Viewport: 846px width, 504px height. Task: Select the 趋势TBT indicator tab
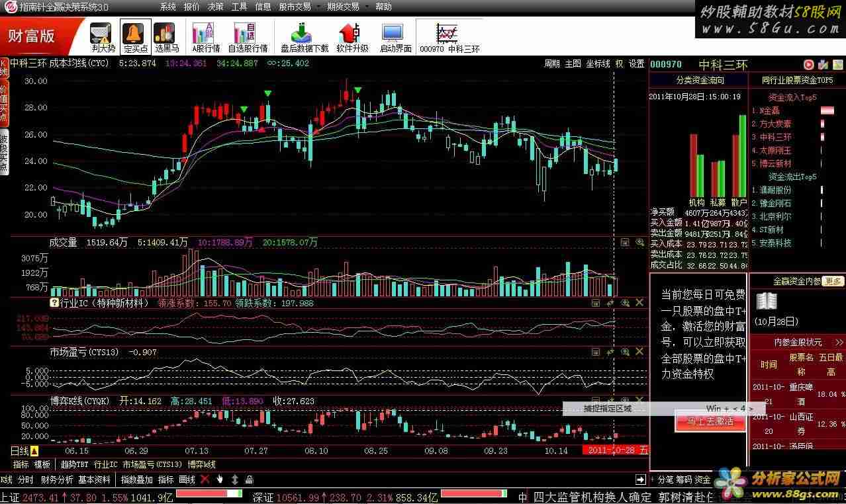click(x=74, y=464)
